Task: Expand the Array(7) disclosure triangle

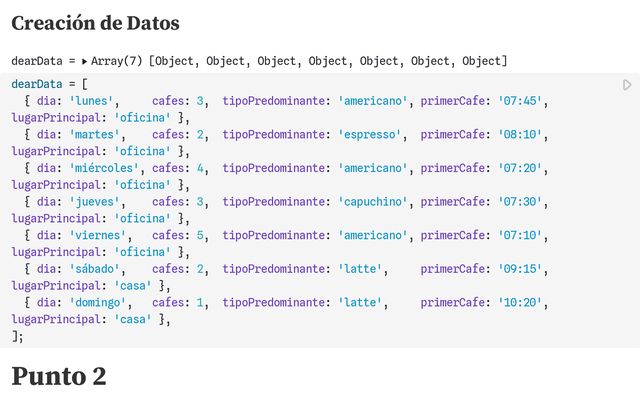Action: point(84,61)
